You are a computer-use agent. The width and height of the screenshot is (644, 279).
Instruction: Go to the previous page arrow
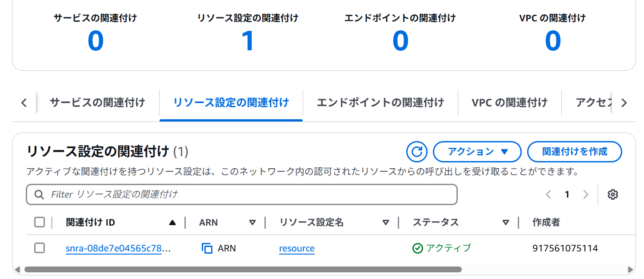[x=548, y=194]
